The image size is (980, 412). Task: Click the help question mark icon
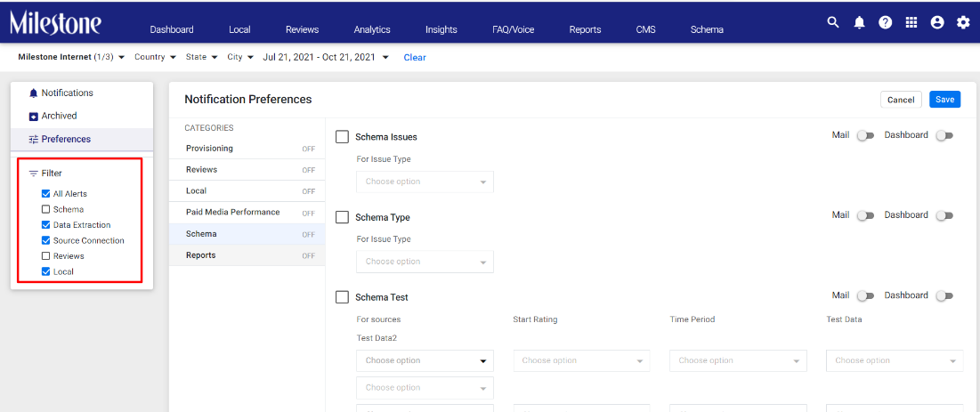pyautogui.click(x=885, y=23)
